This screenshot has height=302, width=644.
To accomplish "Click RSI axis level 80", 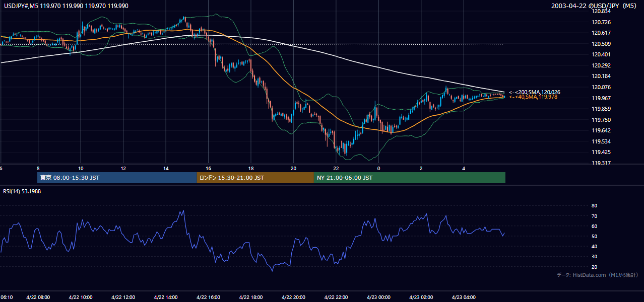I will pyautogui.click(x=594, y=206).
